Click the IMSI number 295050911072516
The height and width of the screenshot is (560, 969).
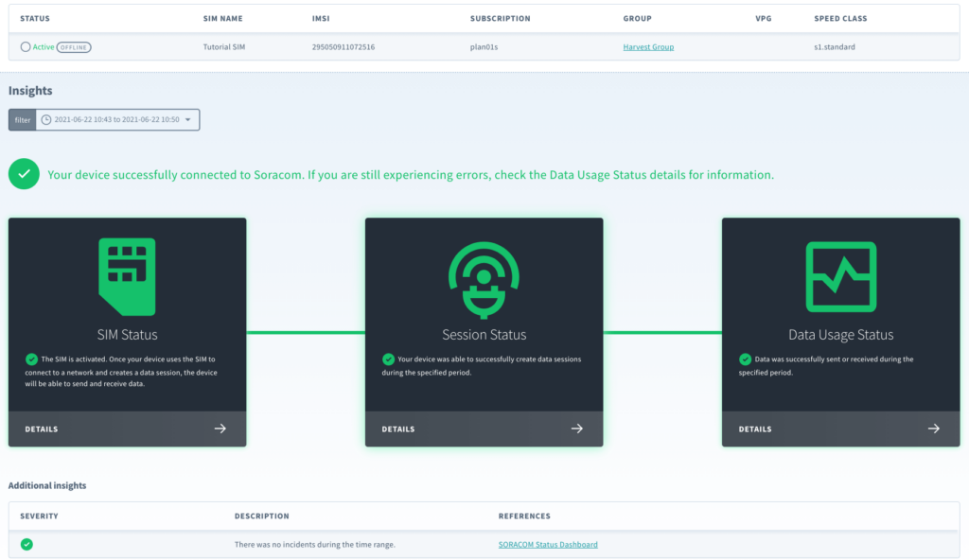coord(343,47)
